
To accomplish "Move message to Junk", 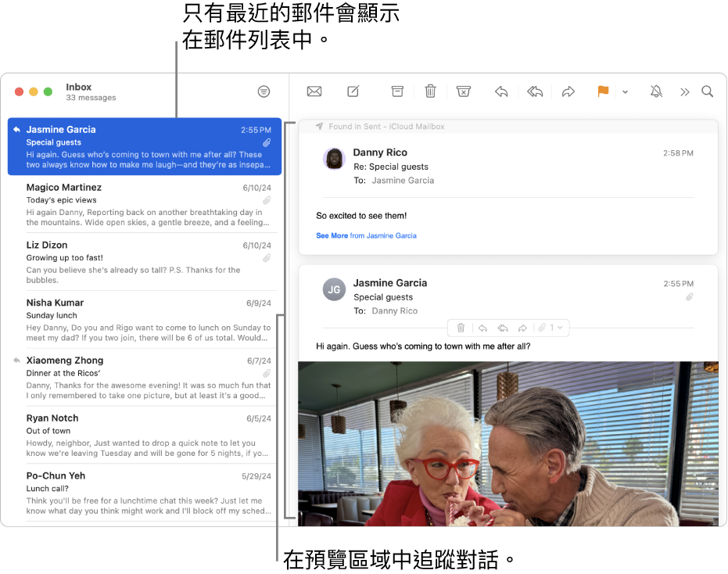I will [x=464, y=91].
